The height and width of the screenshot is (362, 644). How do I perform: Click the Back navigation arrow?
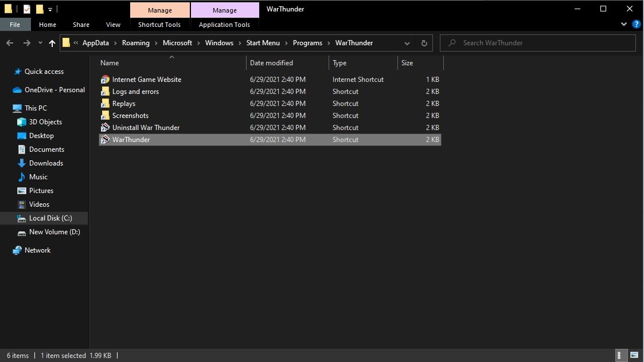pyautogui.click(x=10, y=43)
